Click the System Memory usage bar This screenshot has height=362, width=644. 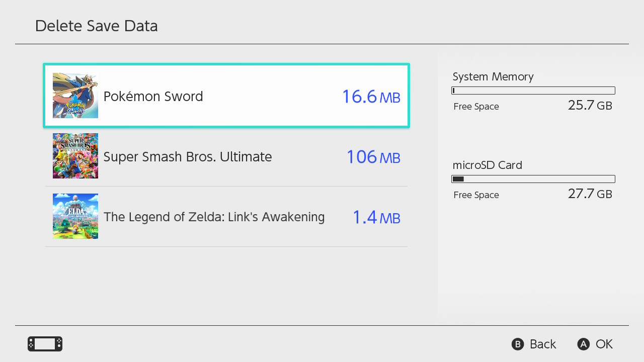(533, 90)
